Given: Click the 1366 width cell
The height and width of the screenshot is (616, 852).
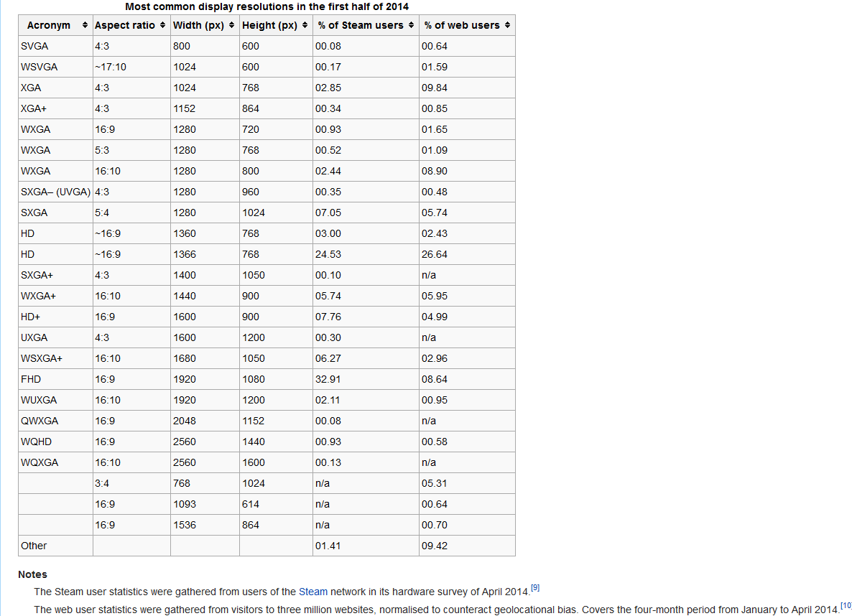Looking at the screenshot, I should click(205, 254).
